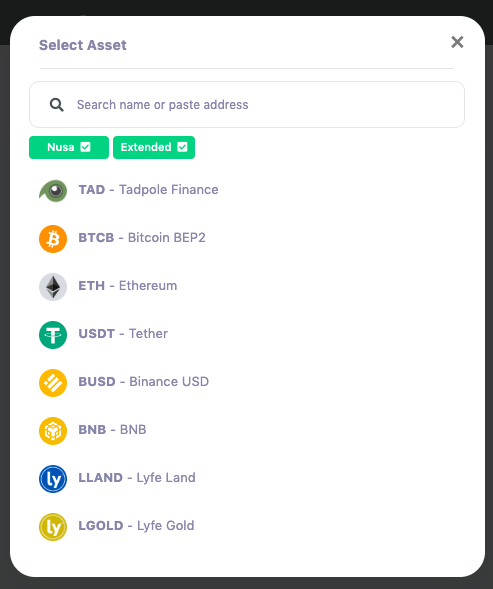The image size is (493, 589).
Task: Click the Ethereum diamond logo icon
Action: (53, 287)
